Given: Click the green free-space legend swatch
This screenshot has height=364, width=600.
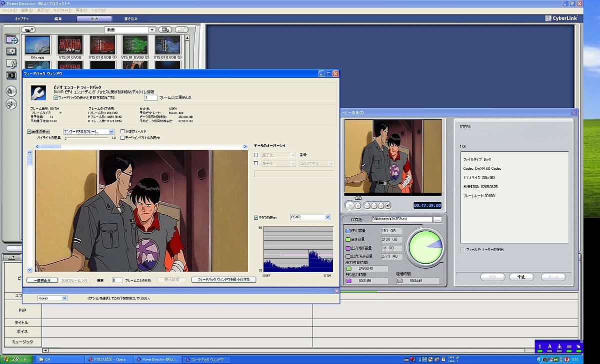Looking at the screenshot, I should pyautogui.click(x=348, y=240).
